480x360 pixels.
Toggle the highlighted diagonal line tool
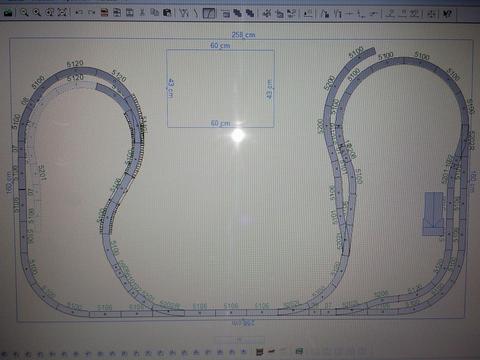click(x=209, y=13)
